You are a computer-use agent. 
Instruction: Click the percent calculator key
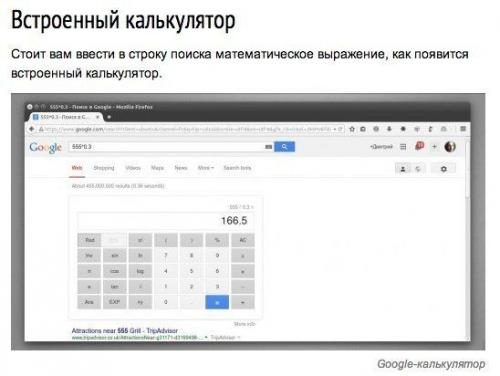coord(217,240)
